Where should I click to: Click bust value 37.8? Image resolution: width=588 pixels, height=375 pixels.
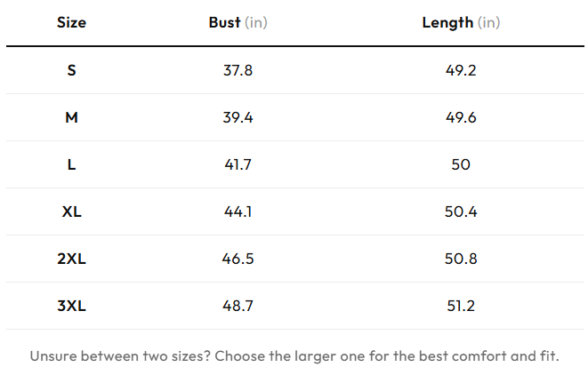(238, 70)
